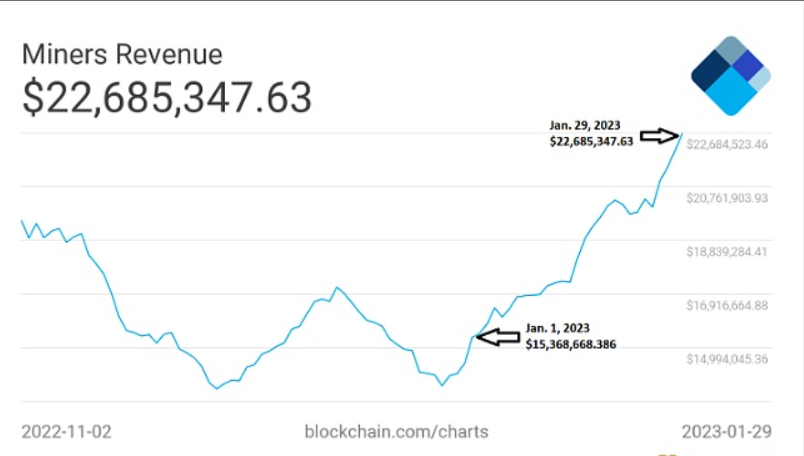Click the $14,994,045.36 y-axis label
804x456 pixels.
(726, 358)
